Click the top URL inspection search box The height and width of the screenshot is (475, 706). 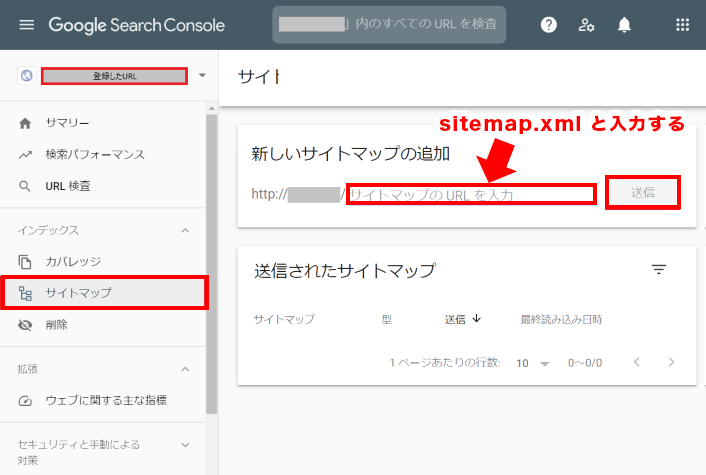click(389, 24)
